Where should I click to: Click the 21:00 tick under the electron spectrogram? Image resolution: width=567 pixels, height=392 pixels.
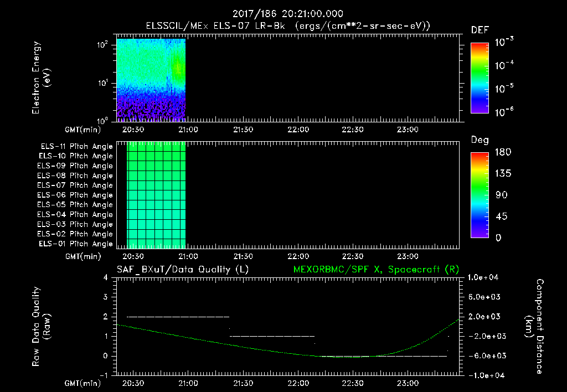(x=188, y=130)
